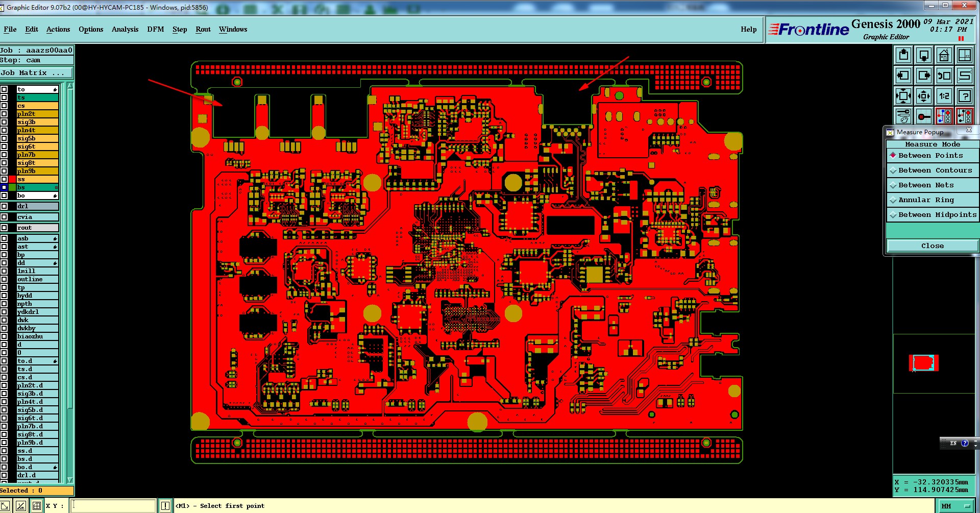Viewport: 980px width, 513px height.
Task: Toggle the checkbox for layer rout
Action: (4, 228)
